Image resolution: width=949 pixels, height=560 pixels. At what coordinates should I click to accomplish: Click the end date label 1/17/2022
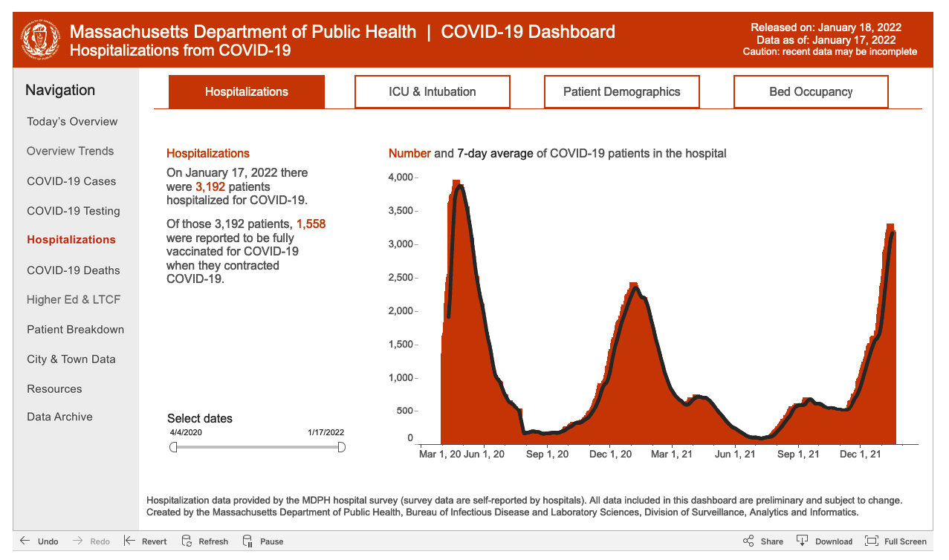326,432
